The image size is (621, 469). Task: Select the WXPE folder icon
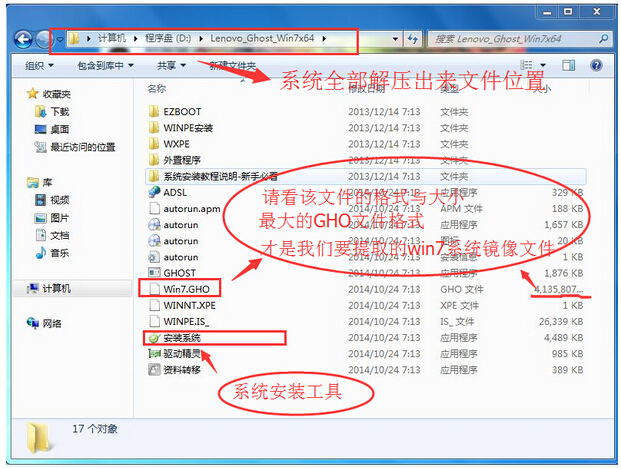(x=154, y=144)
